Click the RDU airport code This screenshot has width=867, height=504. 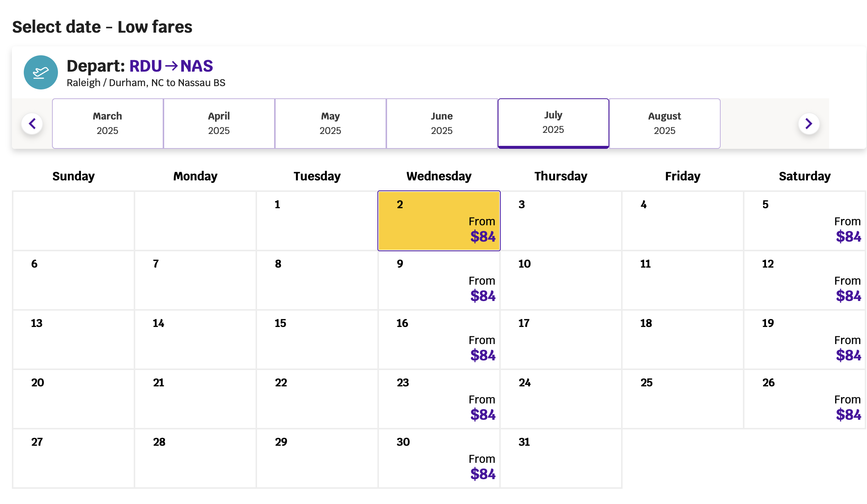coord(146,66)
